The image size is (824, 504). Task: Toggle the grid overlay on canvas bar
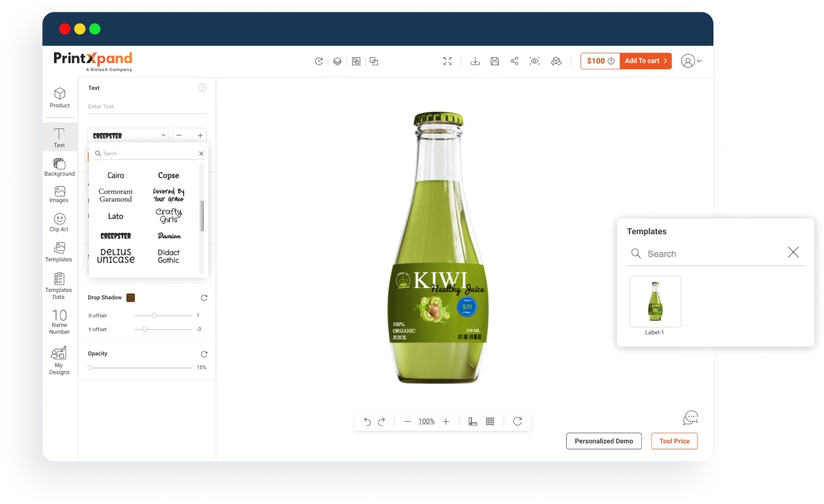coord(490,421)
